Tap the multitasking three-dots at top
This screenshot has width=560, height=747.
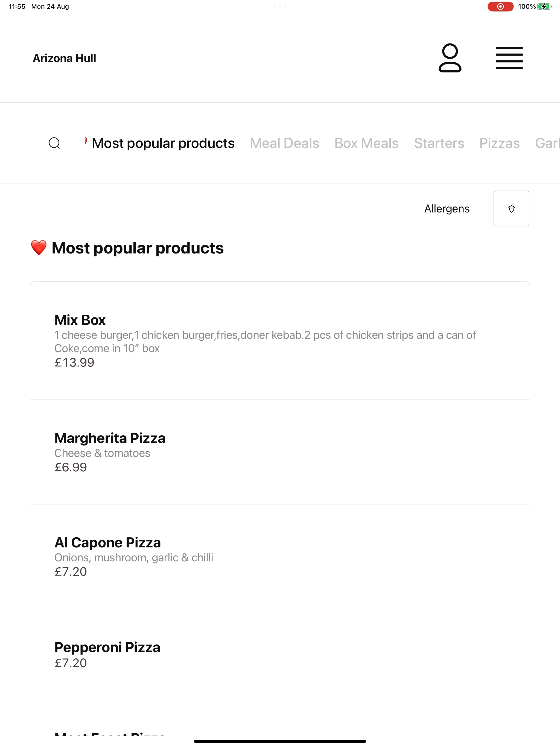pyautogui.click(x=280, y=6)
